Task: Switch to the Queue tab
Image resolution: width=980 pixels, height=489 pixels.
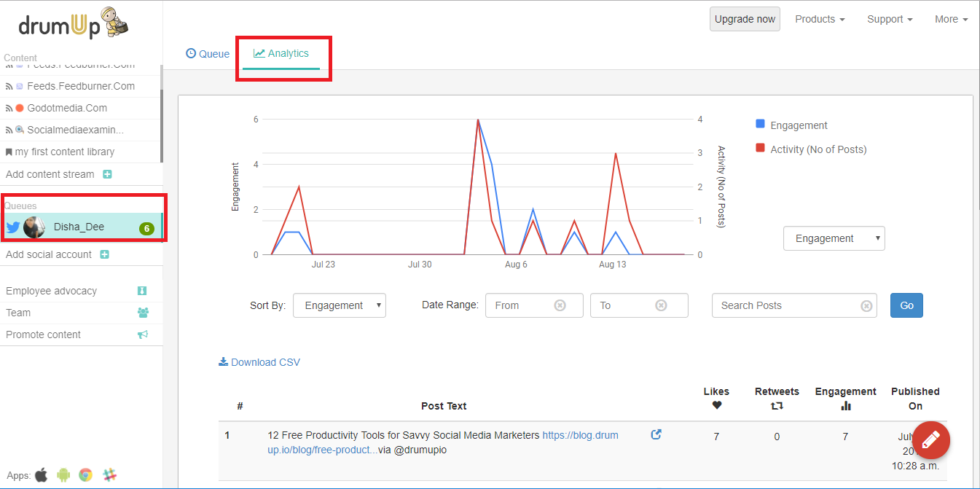Action: 208,54
